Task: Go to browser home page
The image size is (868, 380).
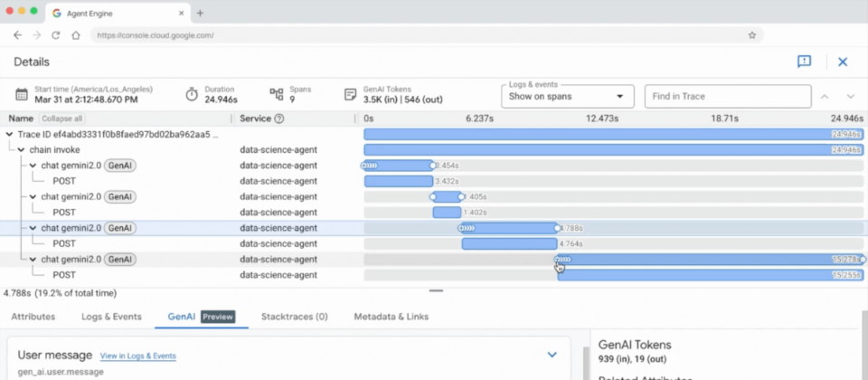Action: pos(76,35)
